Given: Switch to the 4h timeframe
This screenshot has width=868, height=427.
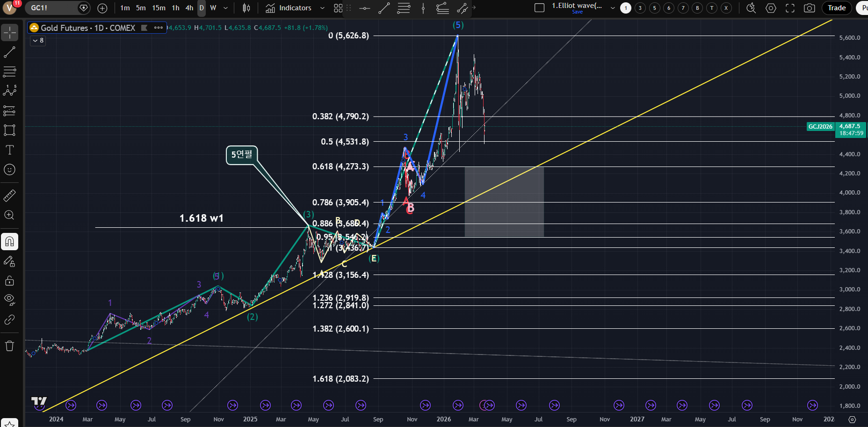Looking at the screenshot, I should 189,8.
